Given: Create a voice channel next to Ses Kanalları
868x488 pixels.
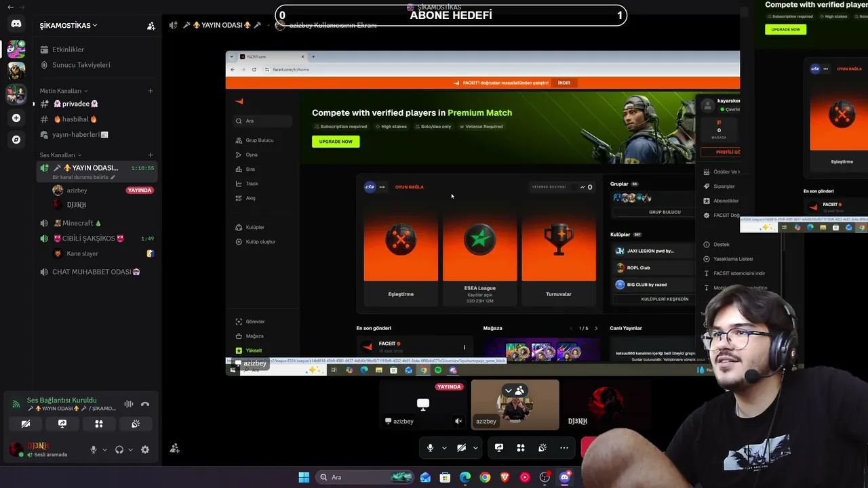Looking at the screenshot, I should [151, 155].
